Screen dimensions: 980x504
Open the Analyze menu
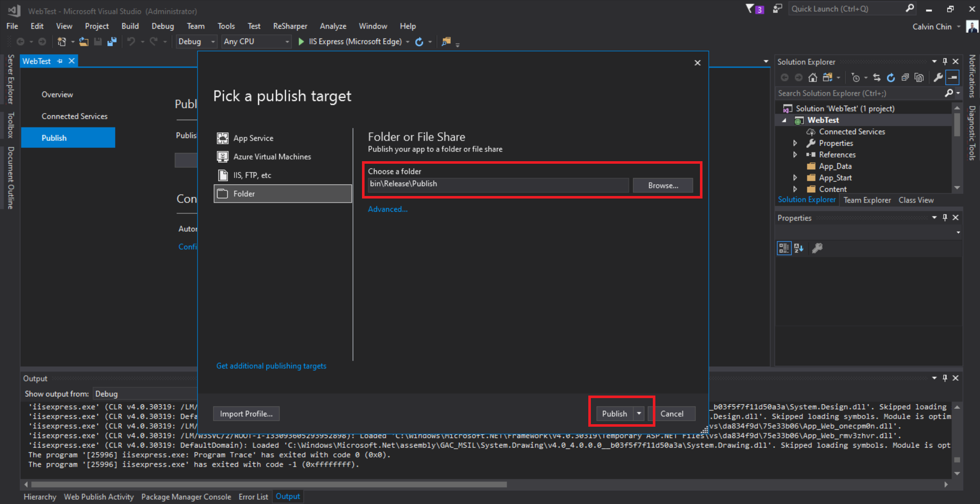[x=333, y=26]
